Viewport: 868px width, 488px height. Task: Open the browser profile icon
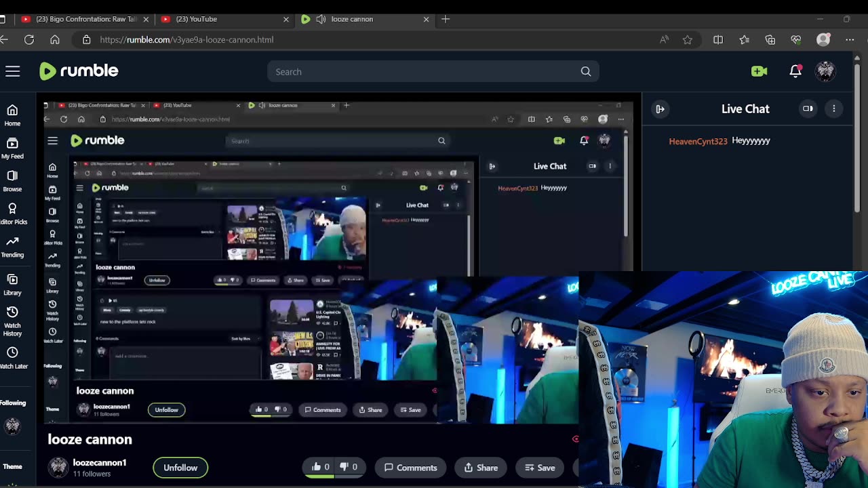823,40
